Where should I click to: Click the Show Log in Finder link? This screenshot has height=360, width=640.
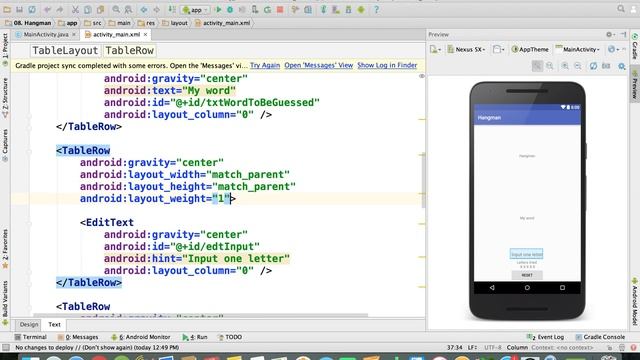click(387, 65)
